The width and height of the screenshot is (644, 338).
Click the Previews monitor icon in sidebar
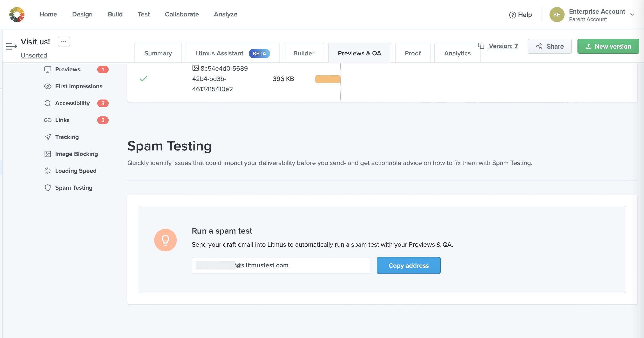(x=47, y=69)
